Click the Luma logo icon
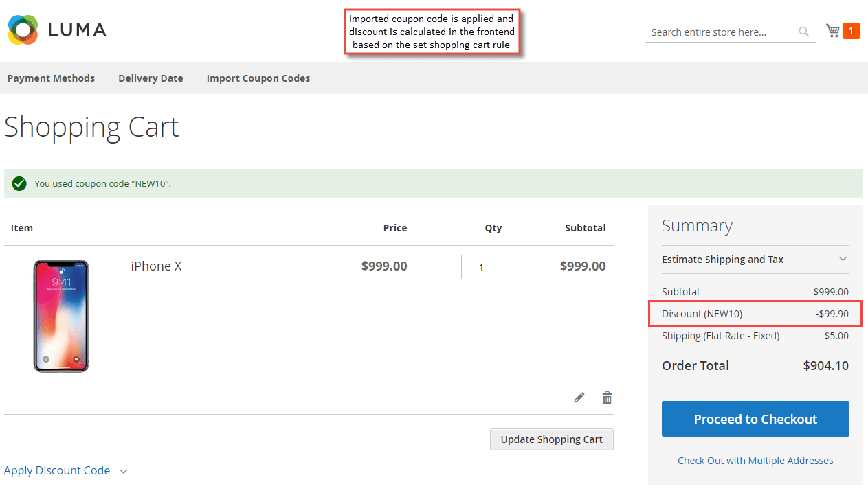 click(x=23, y=30)
